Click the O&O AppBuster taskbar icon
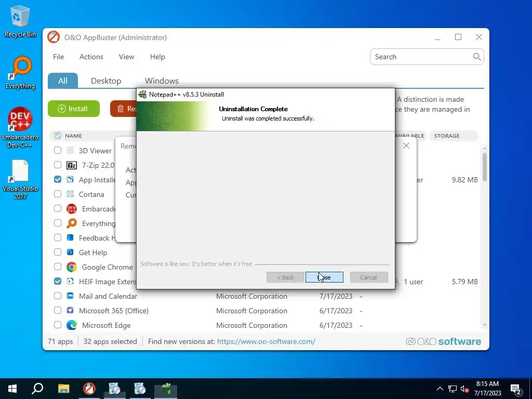 click(89, 389)
